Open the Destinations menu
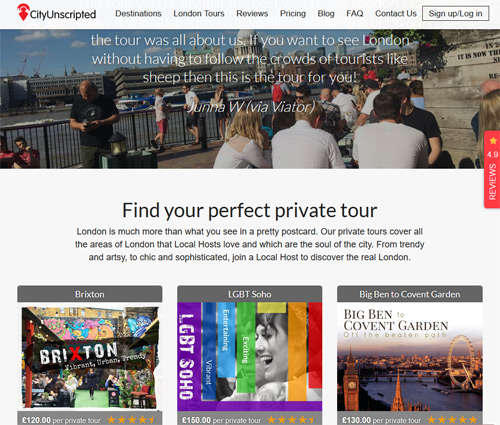500x425 pixels. point(138,14)
